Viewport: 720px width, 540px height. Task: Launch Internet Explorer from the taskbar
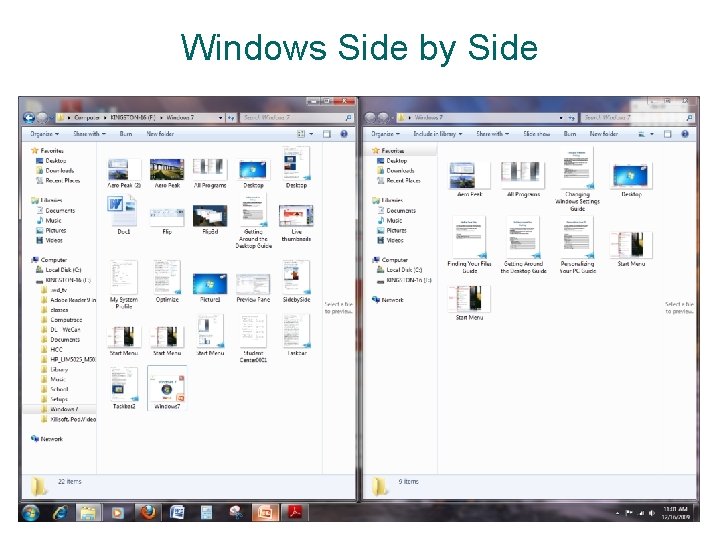point(60,512)
